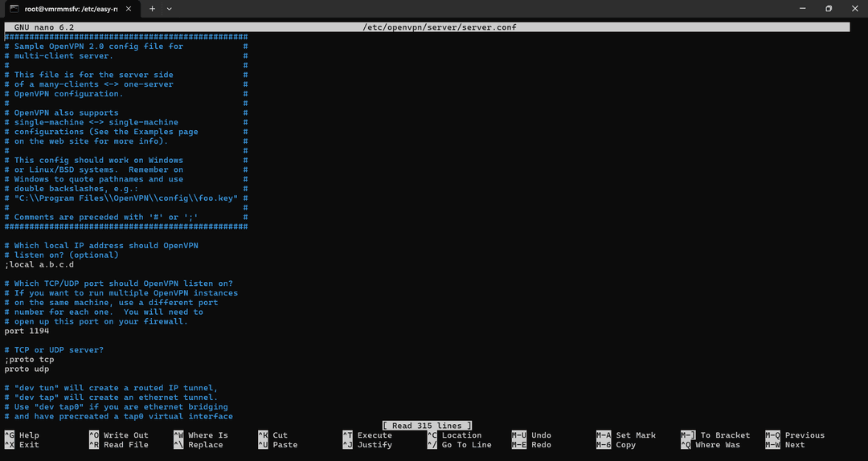Click the Read 315 lines status message
Image resolution: width=868 pixels, height=461 pixels.
coord(427,426)
